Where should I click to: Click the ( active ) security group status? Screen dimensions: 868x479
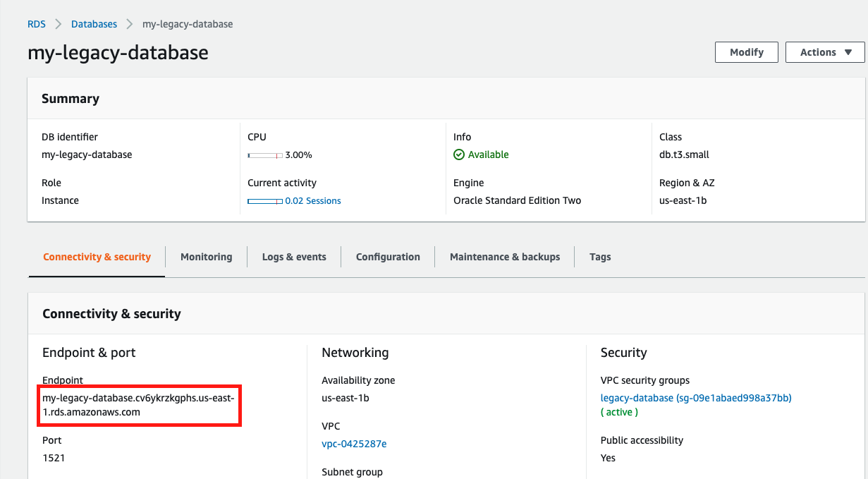tap(619, 412)
